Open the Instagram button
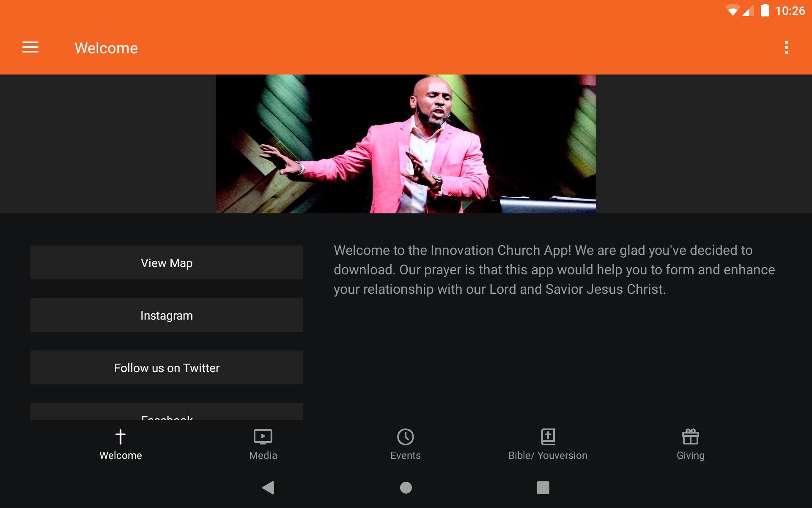The width and height of the screenshot is (812, 508). pyautogui.click(x=167, y=315)
